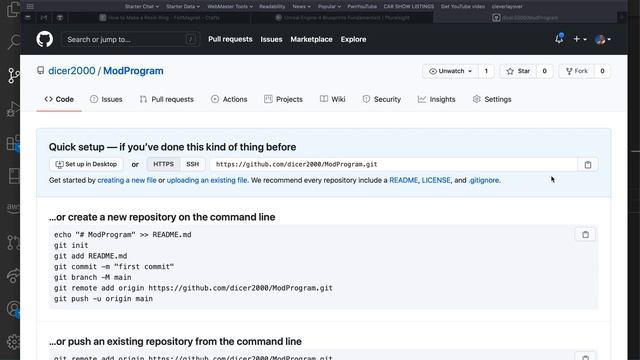
Task: Click the CAR SHOW LISTINGS bookmark
Action: click(409, 7)
